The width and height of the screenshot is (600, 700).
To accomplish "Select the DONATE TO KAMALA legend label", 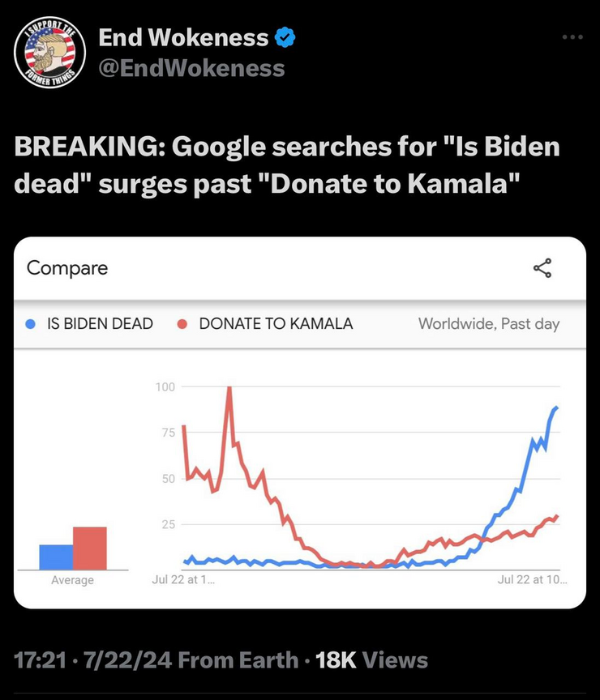I will 276,323.
